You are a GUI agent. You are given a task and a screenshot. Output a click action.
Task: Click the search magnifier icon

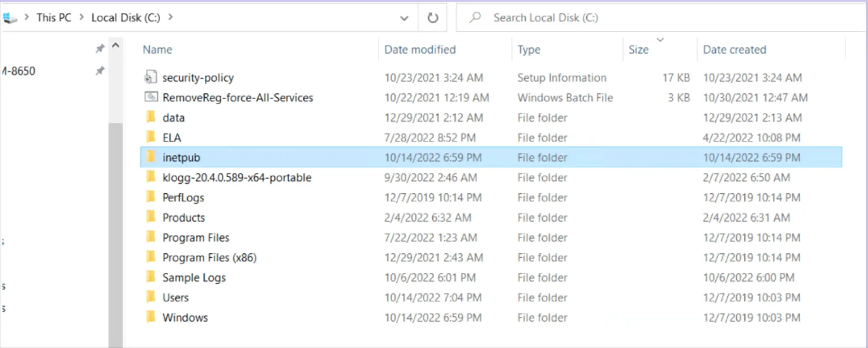(x=475, y=17)
